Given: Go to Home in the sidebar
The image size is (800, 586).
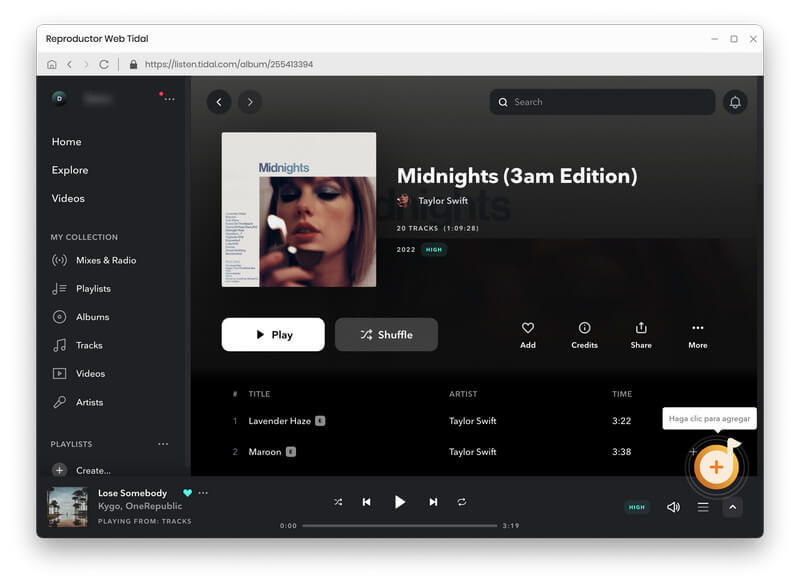Looking at the screenshot, I should pos(66,142).
